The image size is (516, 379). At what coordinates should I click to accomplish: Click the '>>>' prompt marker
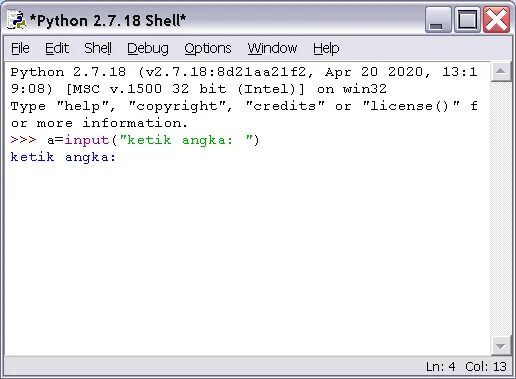click(x=23, y=140)
